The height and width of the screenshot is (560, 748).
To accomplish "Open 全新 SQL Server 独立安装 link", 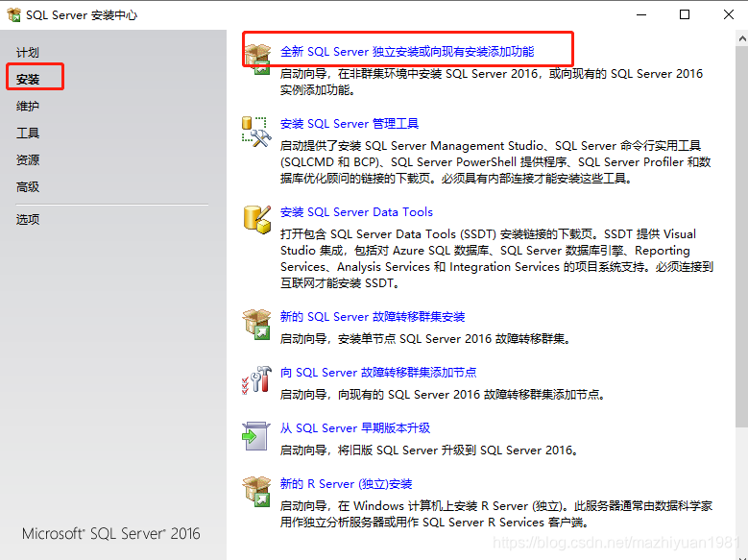I will pos(407,52).
